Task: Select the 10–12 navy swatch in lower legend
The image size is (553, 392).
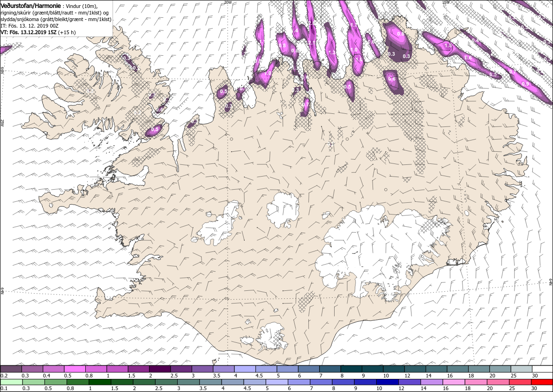Action: pos(387,383)
